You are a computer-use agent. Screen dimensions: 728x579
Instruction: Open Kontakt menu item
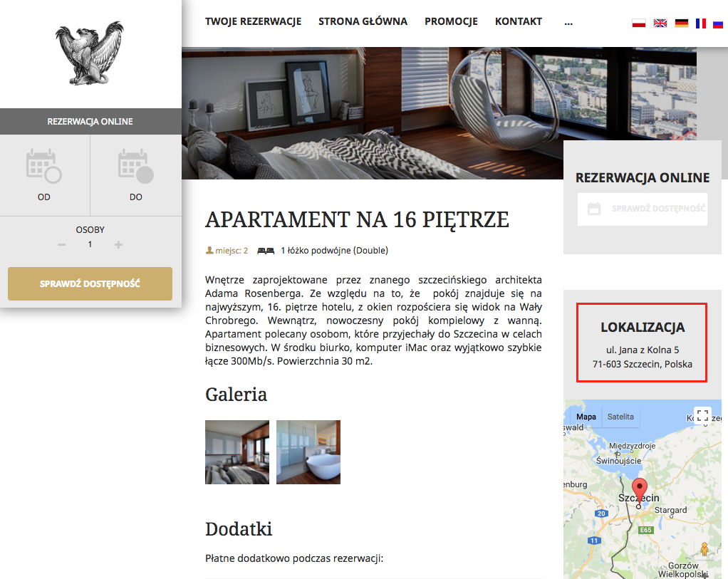point(518,21)
